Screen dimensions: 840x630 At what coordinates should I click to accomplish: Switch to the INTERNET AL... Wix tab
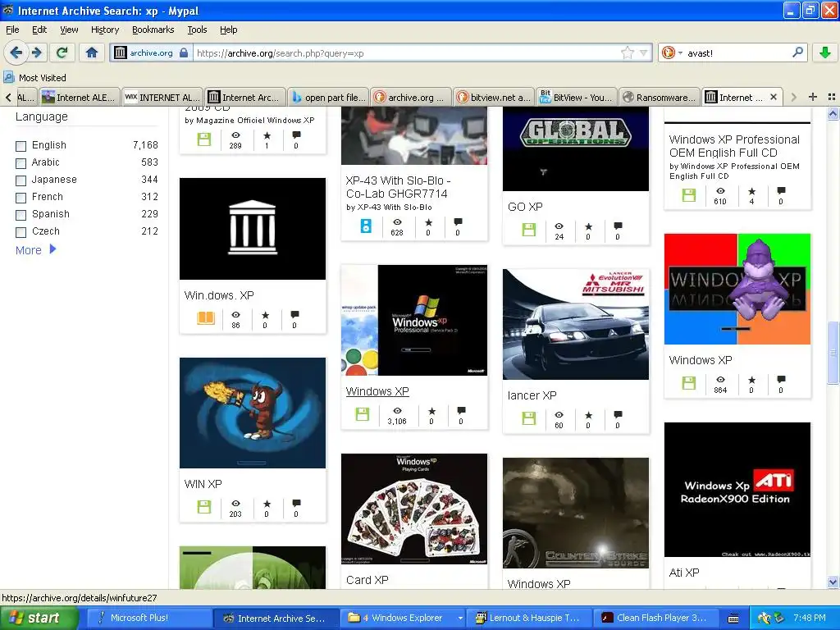click(x=163, y=97)
